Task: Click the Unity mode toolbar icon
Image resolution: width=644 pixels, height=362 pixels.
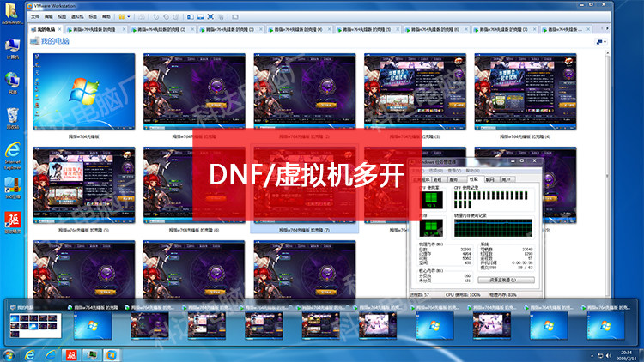Action: tap(221, 17)
